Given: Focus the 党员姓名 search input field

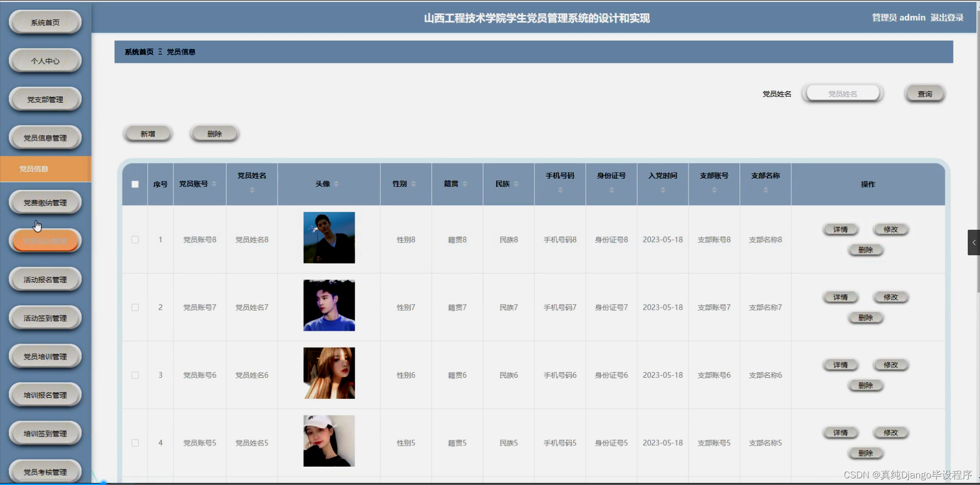Looking at the screenshot, I should (x=842, y=94).
